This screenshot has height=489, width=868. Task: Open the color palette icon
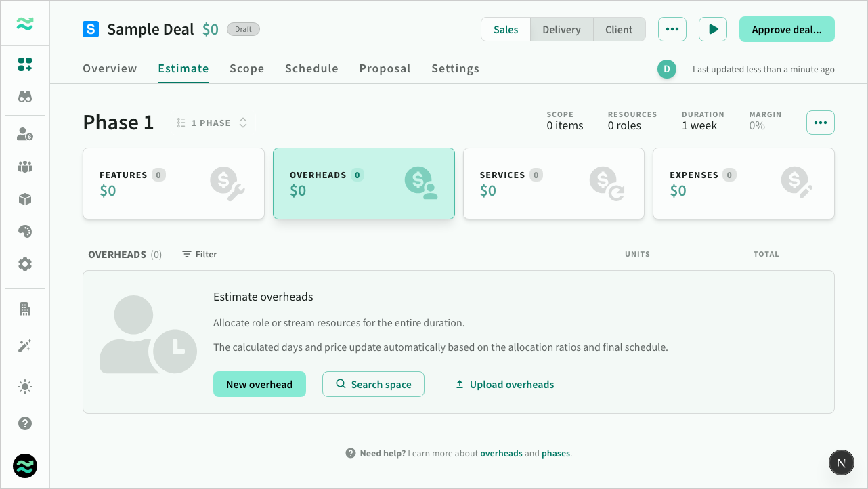point(25,232)
